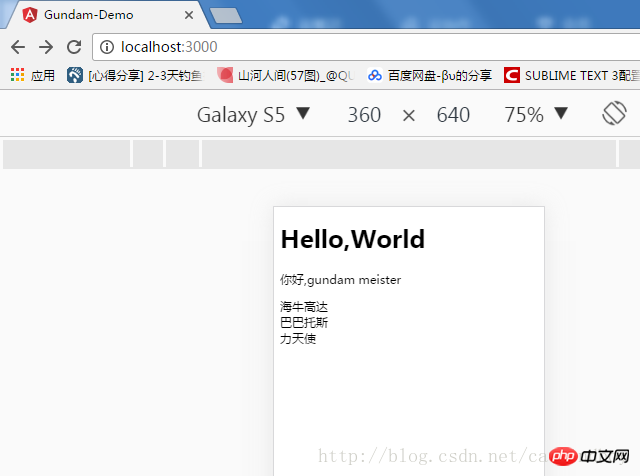This screenshot has height=476, width=640.
Task: Click the browser back arrow
Action: 18,47
